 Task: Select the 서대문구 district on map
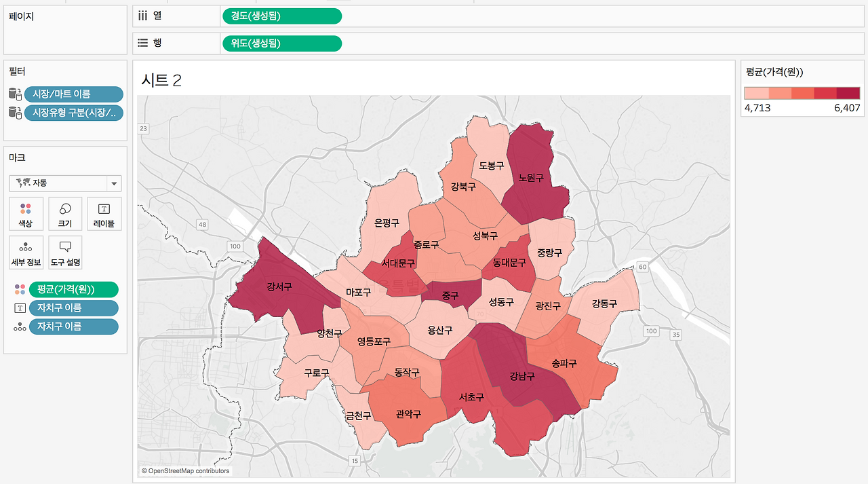pos(398,263)
